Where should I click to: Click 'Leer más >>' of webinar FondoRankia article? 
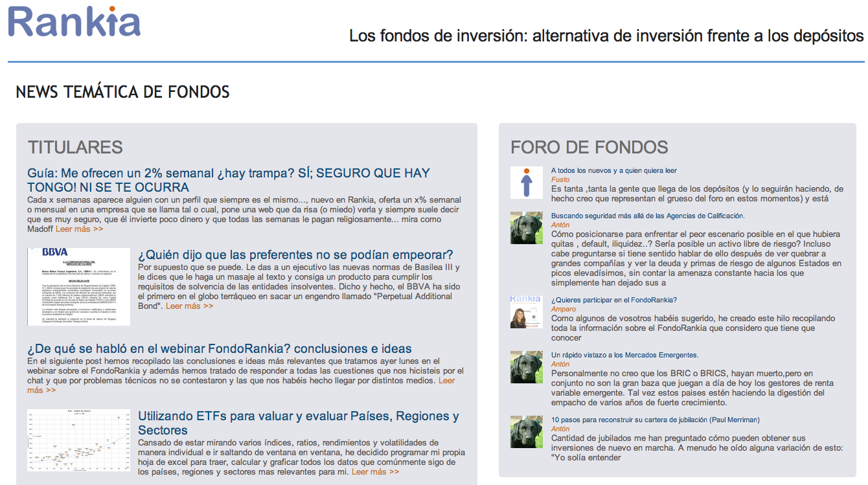tap(241, 385)
